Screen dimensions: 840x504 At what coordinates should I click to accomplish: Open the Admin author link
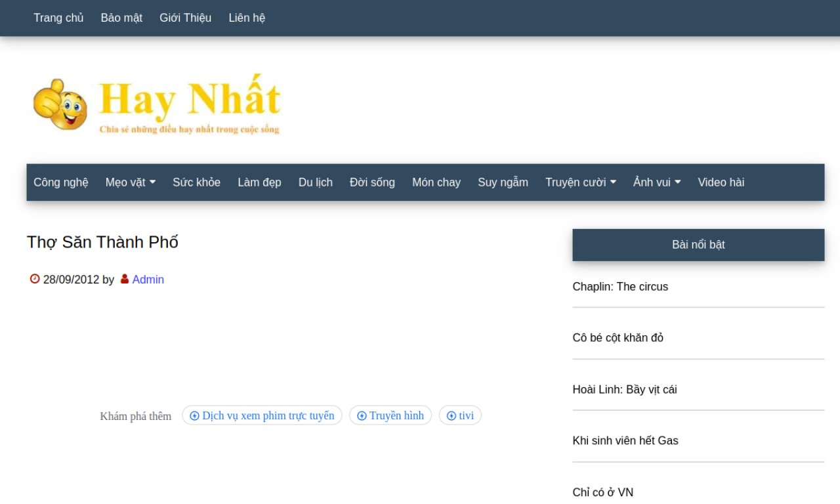148,280
